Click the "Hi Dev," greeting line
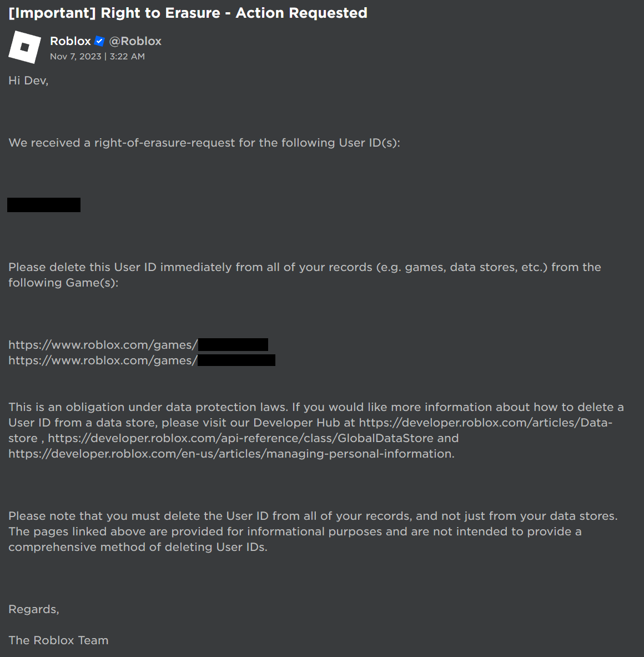The width and height of the screenshot is (644, 657). tap(28, 81)
